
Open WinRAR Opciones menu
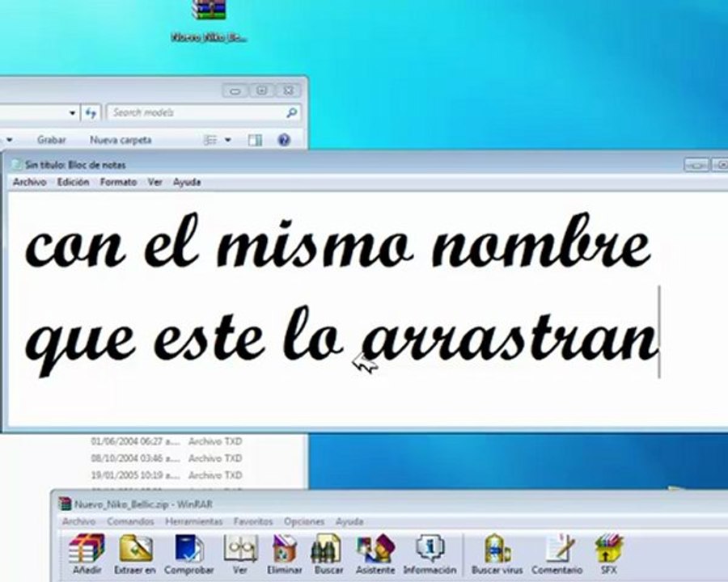[x=304, y=521]
